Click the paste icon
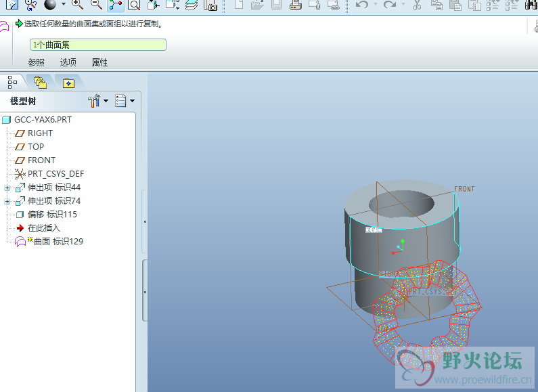 point(455,5)
